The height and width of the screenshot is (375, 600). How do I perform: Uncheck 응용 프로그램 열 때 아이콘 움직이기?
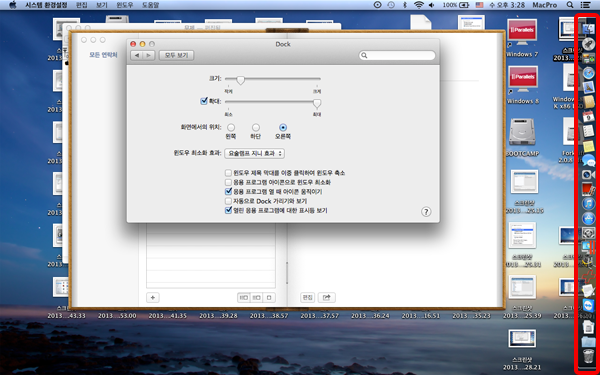pyautogui.click(x=228, y=191)
